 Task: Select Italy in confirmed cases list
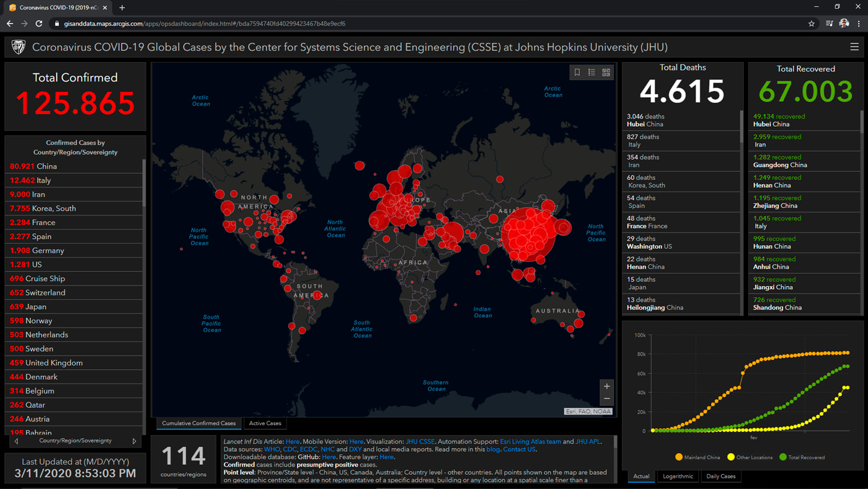tap(74, 181)
